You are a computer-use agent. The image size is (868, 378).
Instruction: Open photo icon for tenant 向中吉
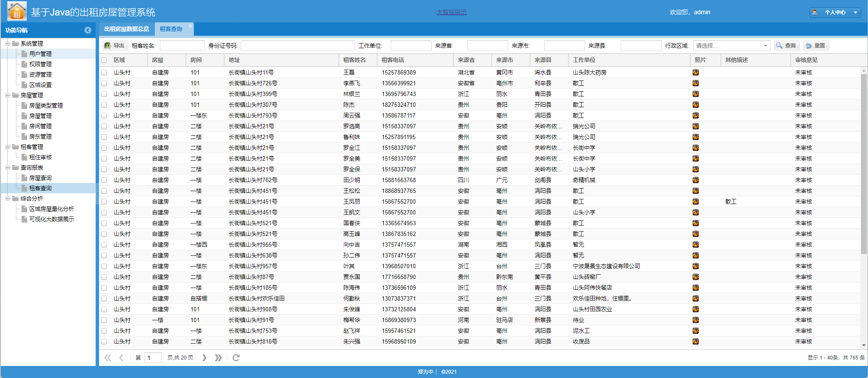[x=696, y=245]
